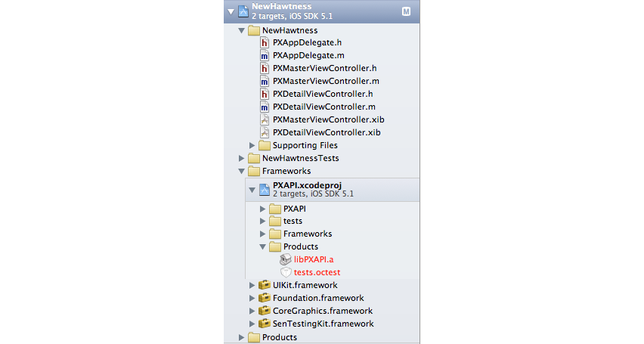Click the bottom-level Products folder icon

254,337
